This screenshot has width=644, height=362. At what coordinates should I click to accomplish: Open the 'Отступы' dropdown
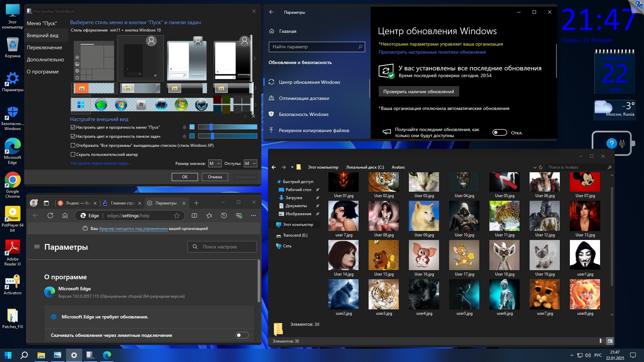(x=250, y=164)
